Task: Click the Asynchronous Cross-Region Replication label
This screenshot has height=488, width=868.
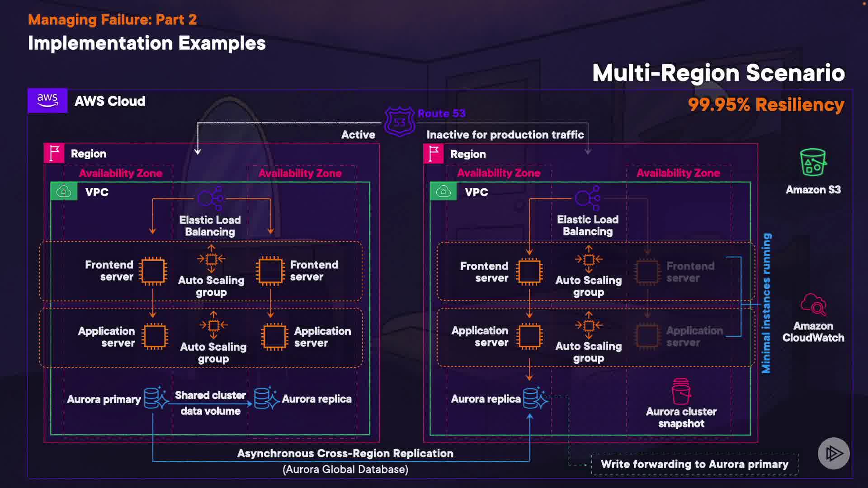Action: [x=345, y=453]
